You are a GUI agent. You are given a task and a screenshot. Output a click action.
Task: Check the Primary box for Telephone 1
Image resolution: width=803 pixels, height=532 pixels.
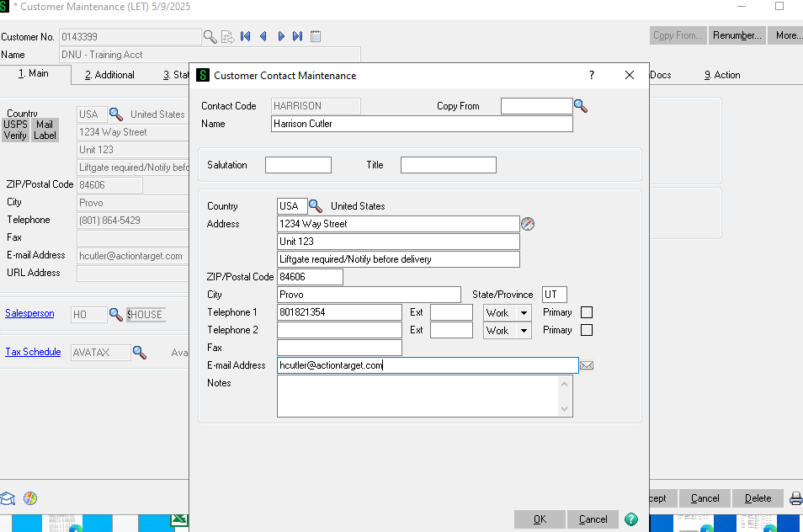click(x=587, y=312)
